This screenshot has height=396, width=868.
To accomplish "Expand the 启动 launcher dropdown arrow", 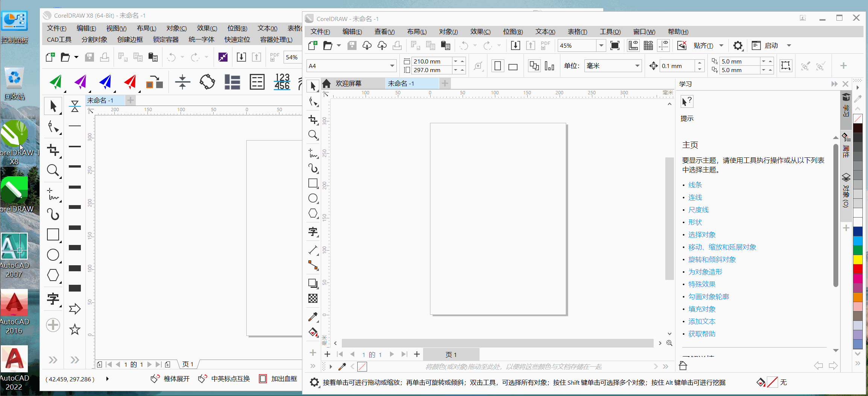I will point(789,45).
